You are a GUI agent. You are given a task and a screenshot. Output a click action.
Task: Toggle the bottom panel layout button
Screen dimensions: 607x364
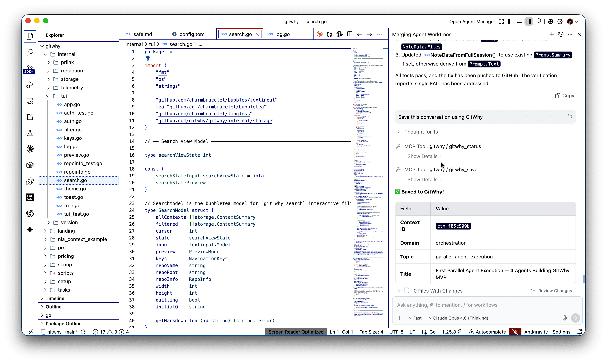coord(519,22)
